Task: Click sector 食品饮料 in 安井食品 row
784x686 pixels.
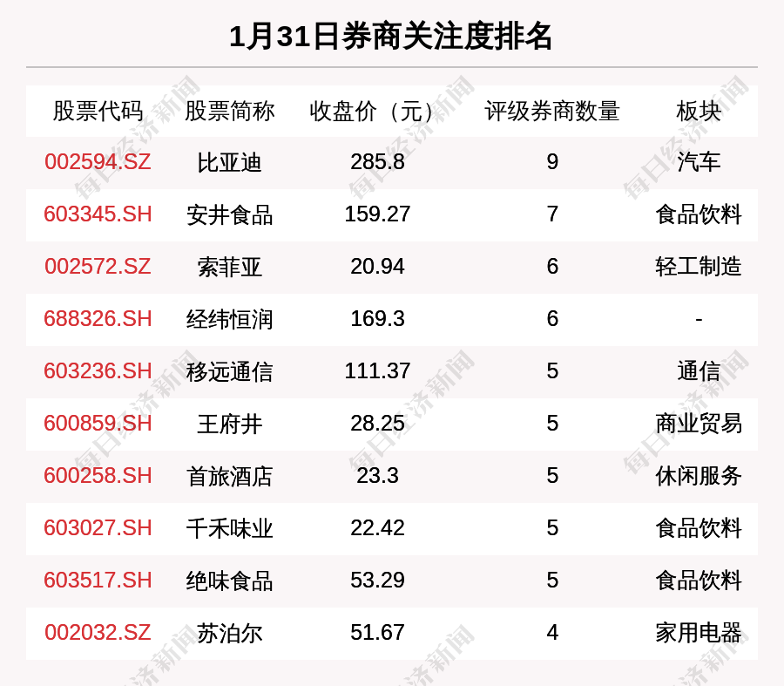Action: click(699, 214)
